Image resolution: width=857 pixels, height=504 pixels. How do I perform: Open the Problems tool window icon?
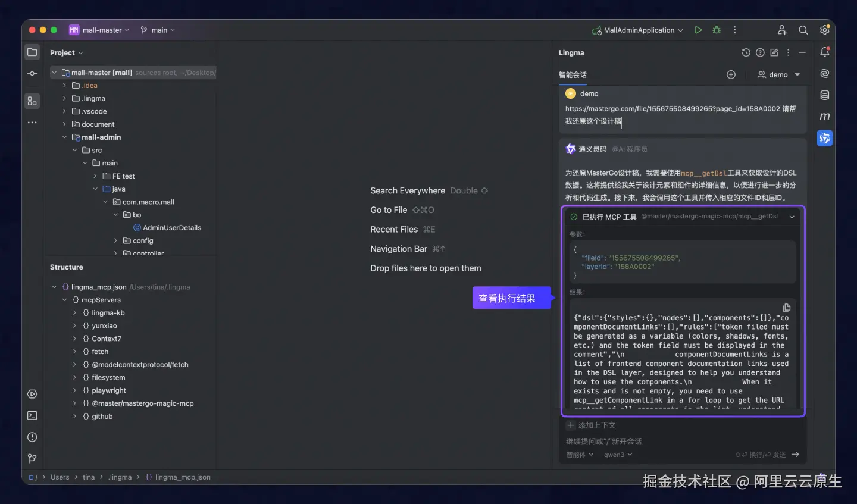[32, 437]
